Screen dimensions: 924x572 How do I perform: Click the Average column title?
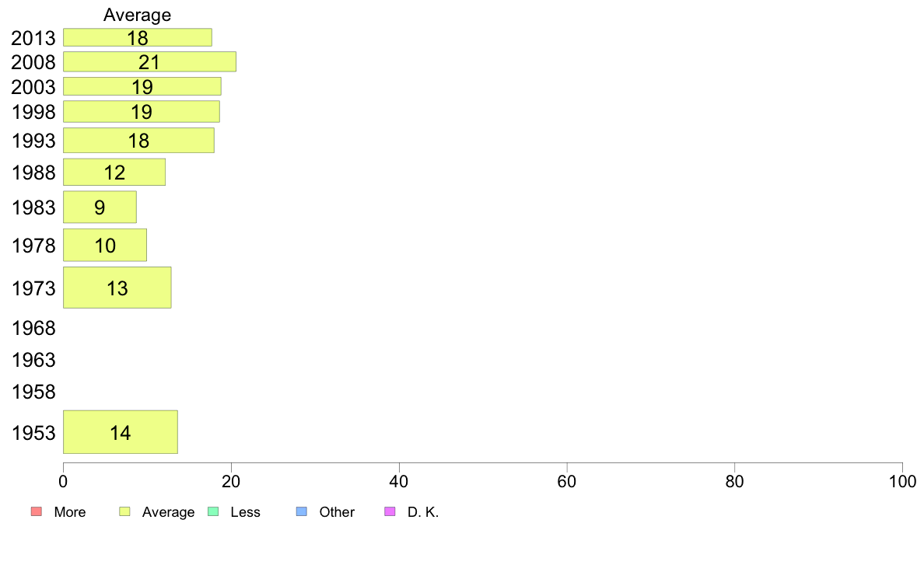[138, 15]
